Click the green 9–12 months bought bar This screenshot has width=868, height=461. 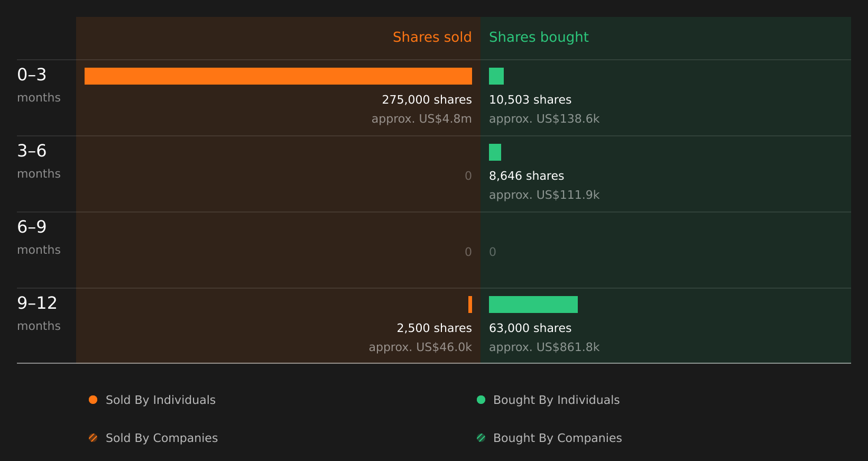pos(533,305)
